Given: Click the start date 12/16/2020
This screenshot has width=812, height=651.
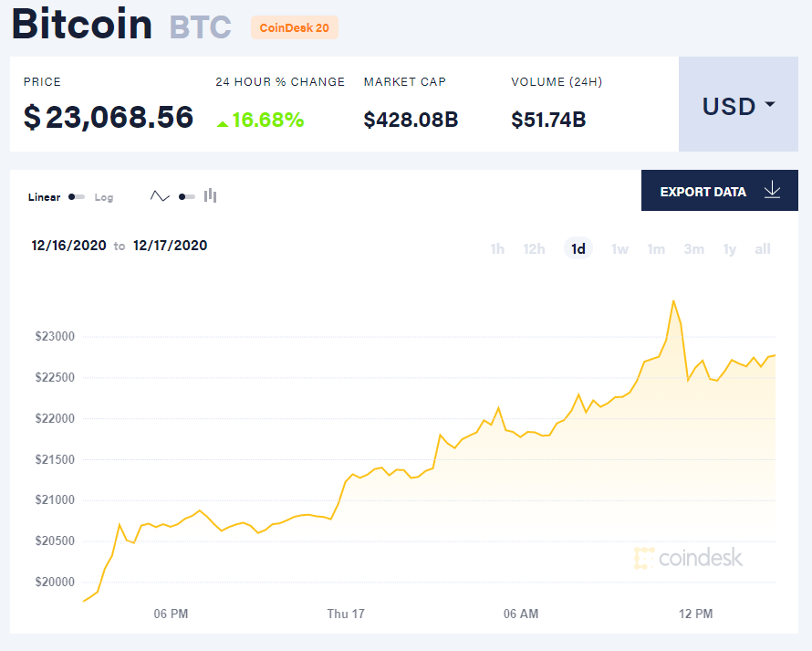Looking at the screenshot, I should [x=68, y=246].
